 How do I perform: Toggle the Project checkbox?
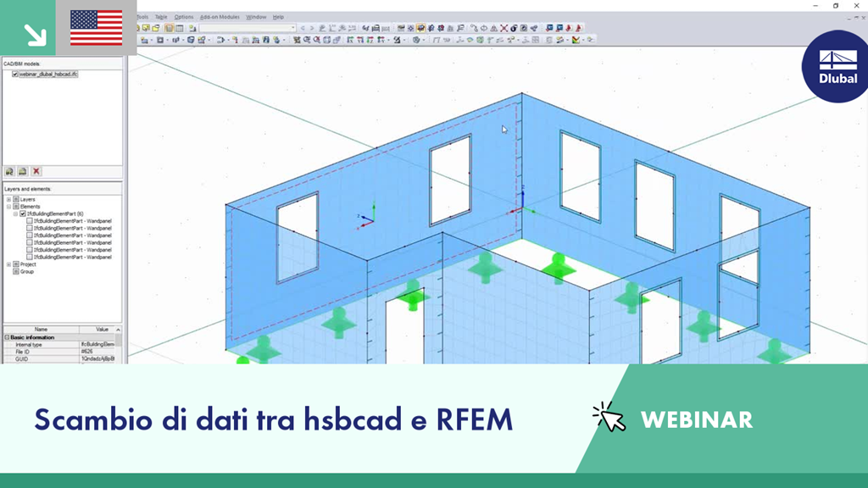coord(16,264)
